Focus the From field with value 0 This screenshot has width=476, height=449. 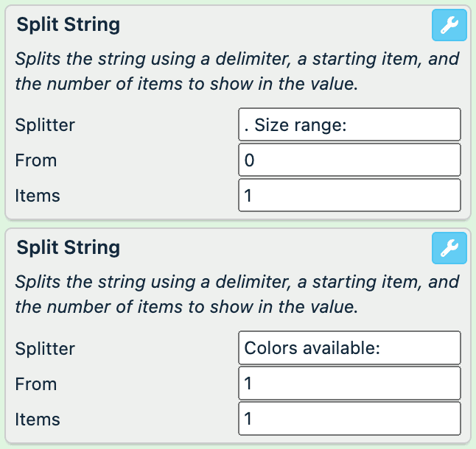(349, 160)
